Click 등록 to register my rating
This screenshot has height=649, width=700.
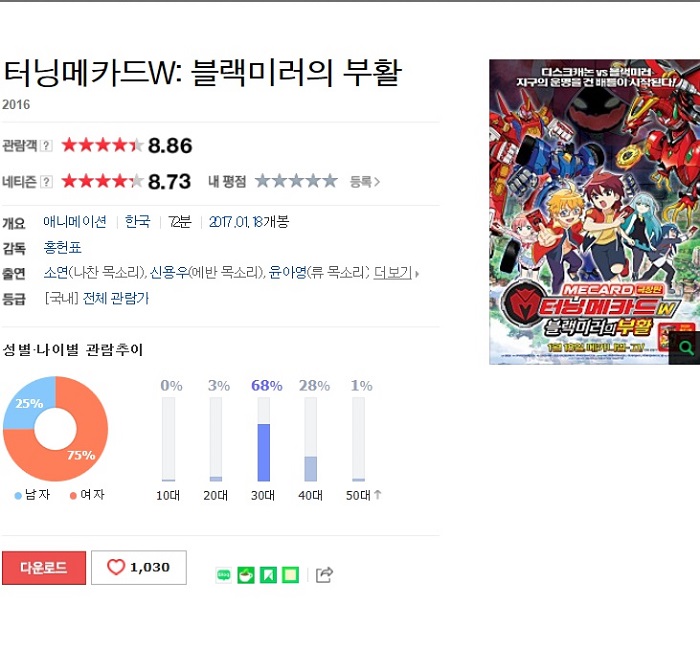click(x=364, y=182)
